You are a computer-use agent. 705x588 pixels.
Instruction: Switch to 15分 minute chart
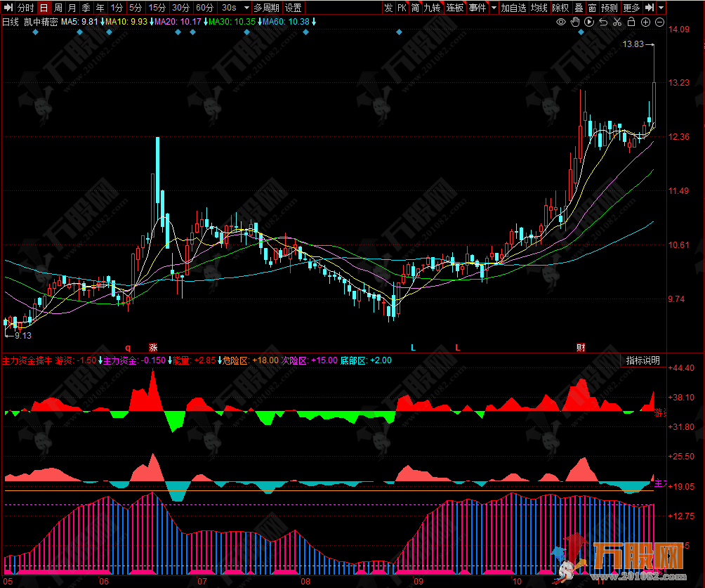click(157, 8)
